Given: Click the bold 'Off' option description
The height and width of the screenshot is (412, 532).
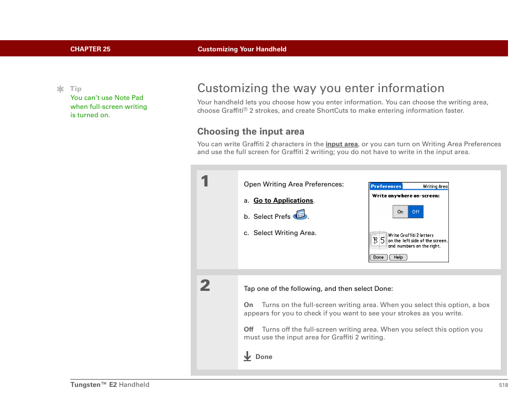Looking at the screenshot, I should coord(248,329).
